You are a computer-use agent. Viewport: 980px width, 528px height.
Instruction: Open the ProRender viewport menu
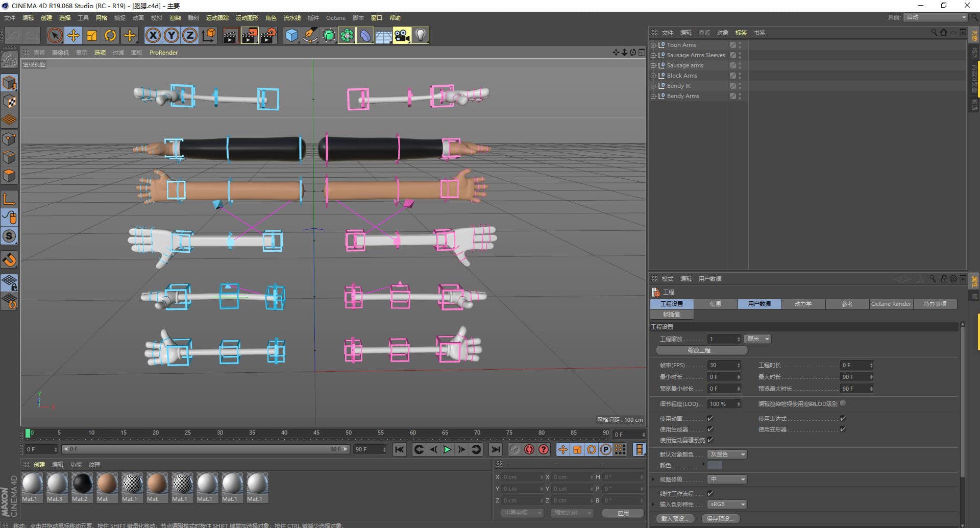[163, 53]
